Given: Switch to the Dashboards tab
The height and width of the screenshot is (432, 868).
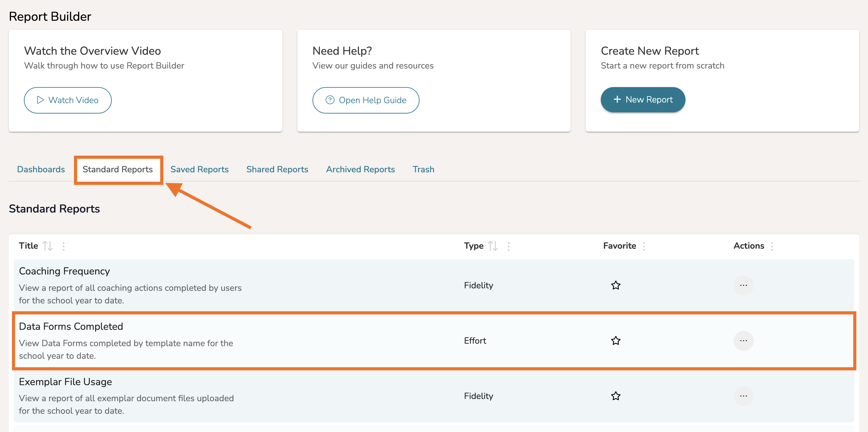Looking at the screenshot, I should tap(41, 169).
